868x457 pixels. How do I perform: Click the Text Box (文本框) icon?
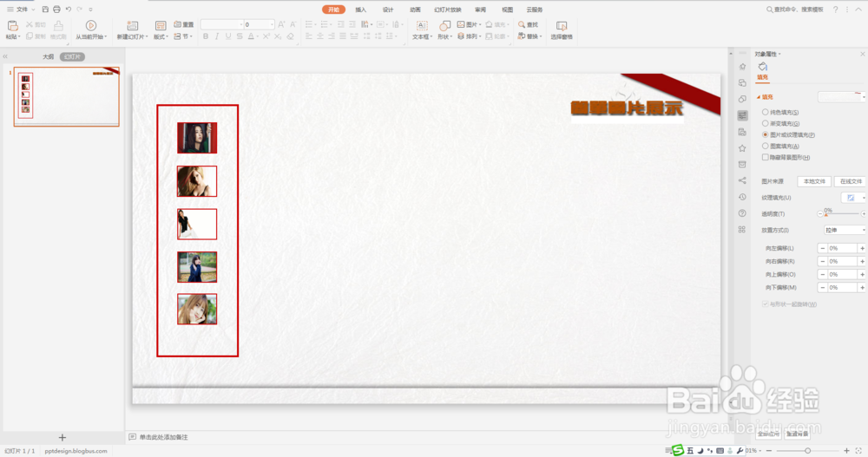pos(422,26)
